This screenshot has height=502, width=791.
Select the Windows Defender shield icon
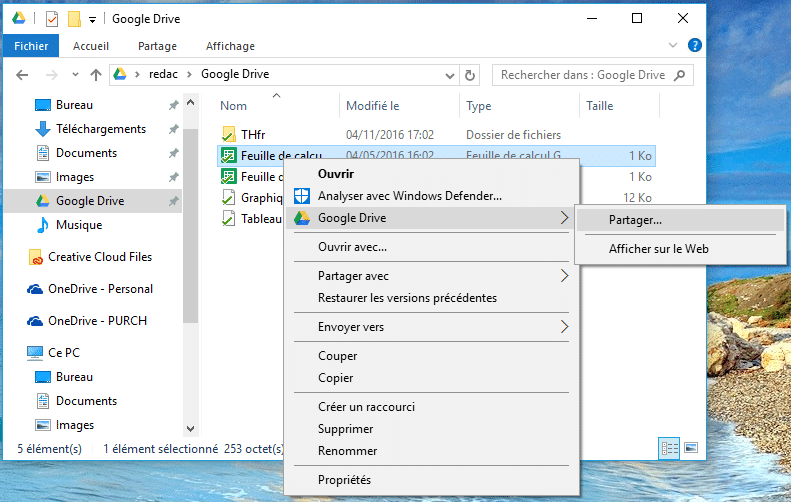pyautogui.click(x=302, y=196)
